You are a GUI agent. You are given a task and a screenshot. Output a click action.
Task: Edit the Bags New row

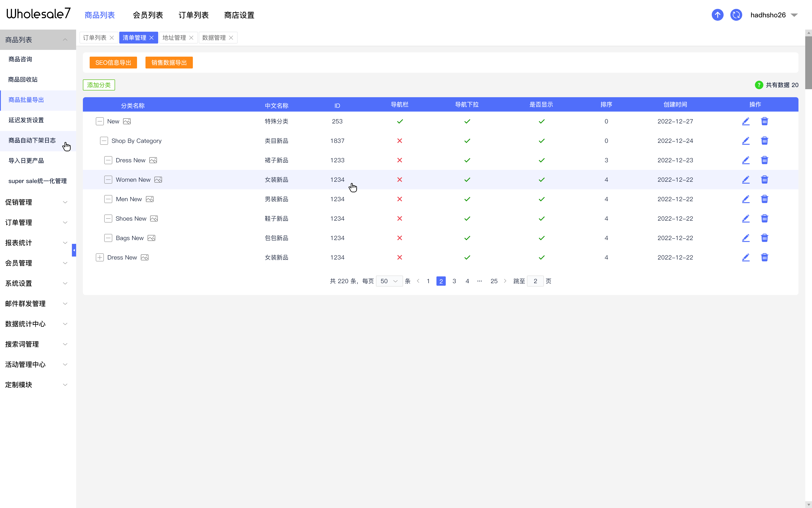746,238
